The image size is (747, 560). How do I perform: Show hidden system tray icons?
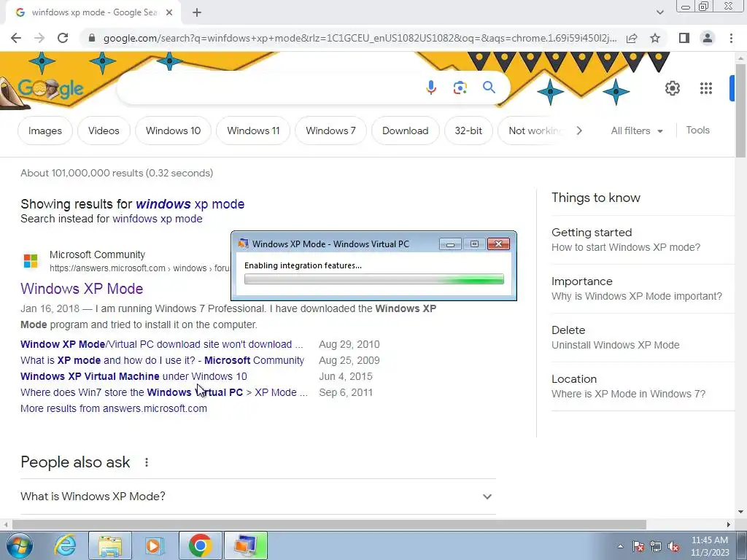pos(620,546)
